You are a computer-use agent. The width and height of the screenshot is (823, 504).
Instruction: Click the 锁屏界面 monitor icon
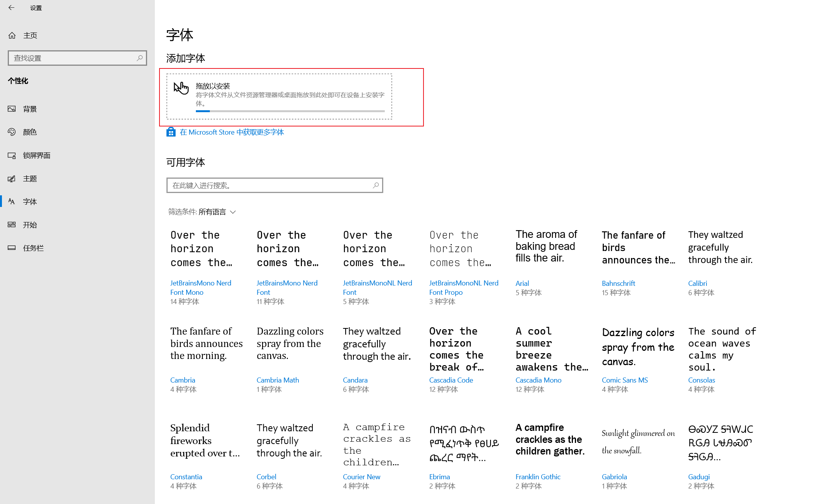(x=12, y=155)
